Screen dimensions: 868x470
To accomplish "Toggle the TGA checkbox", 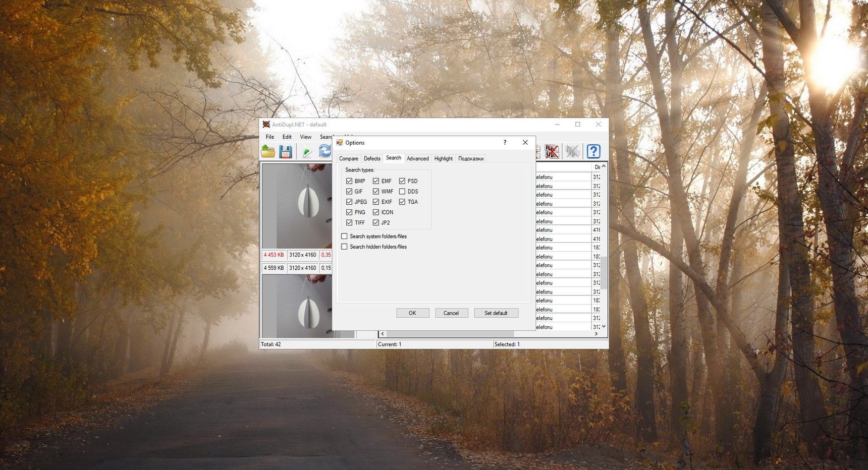I will (x=402, y=202).
